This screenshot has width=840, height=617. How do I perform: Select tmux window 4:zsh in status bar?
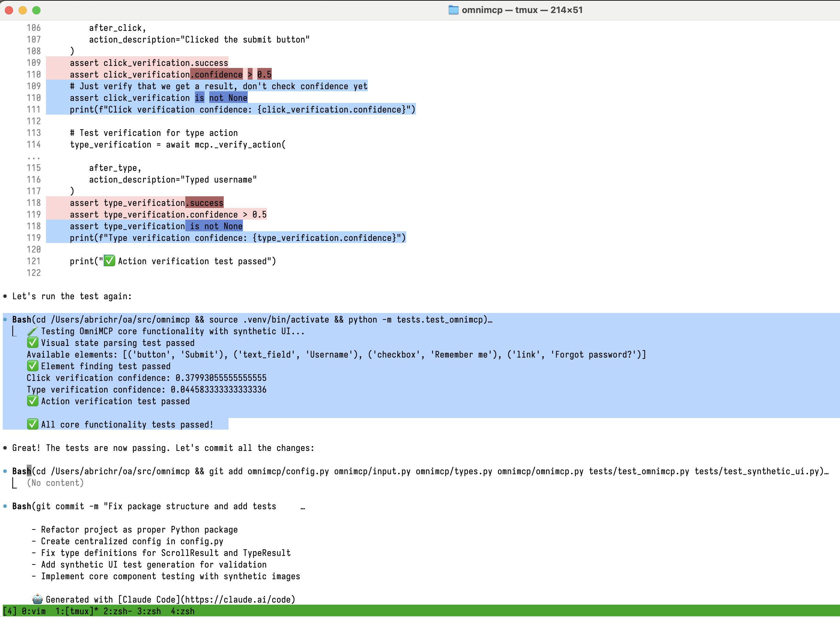click(182, 612)
